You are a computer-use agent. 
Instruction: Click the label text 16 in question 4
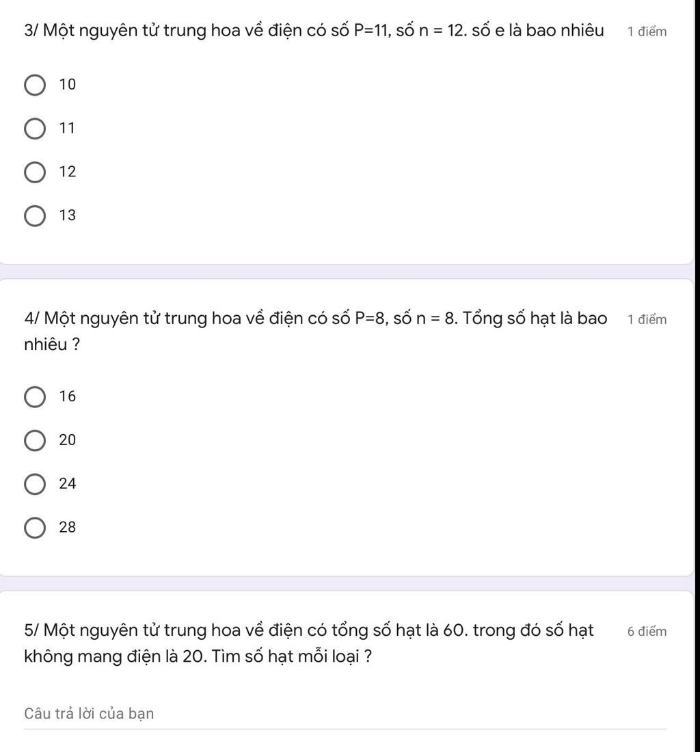pos(68,396)
